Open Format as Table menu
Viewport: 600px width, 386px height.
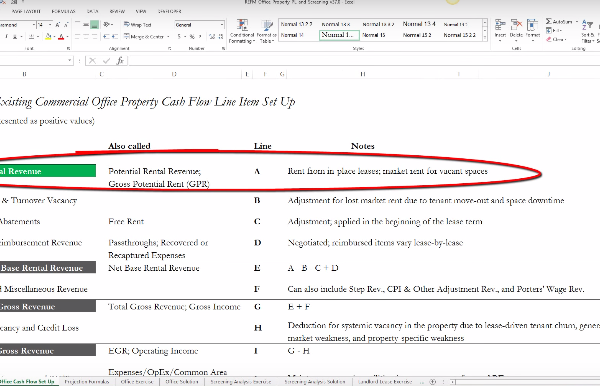pyautogui.click(x=266, y=31)
